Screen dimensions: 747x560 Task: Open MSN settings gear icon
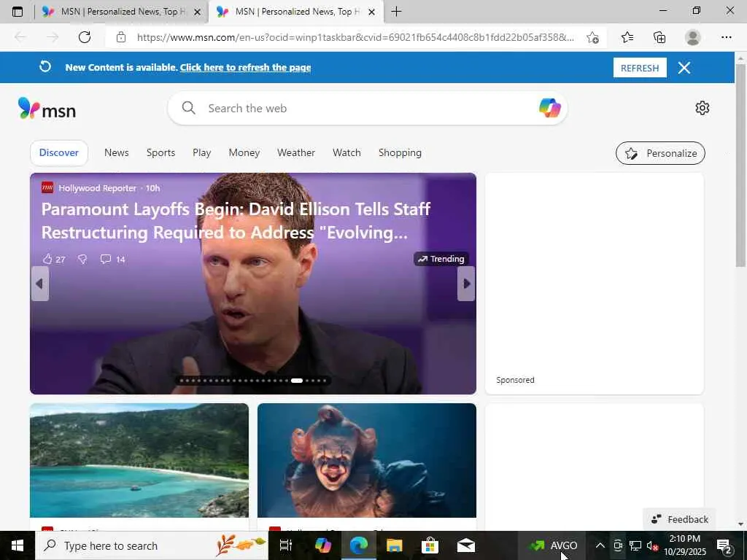click(703, 108)
